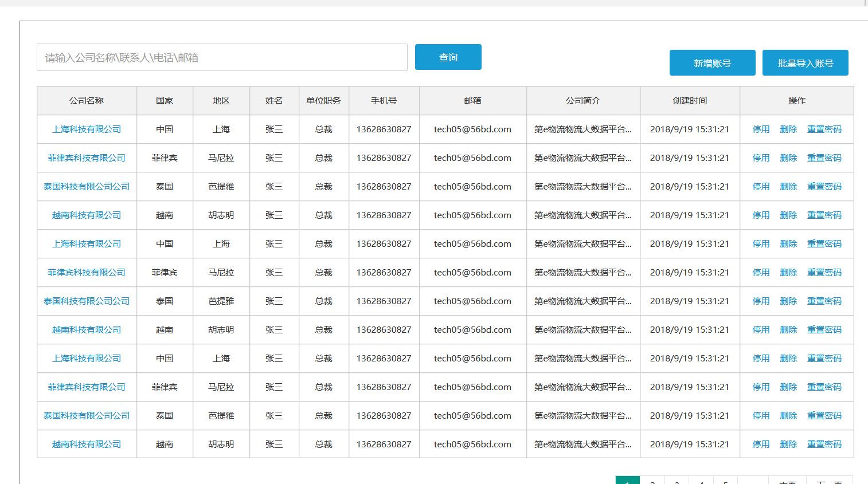The width and height of the screenshot is (868, 484).
Task: Click 停用 in first 越南科技有限公司 row
Action: point(761,215)
